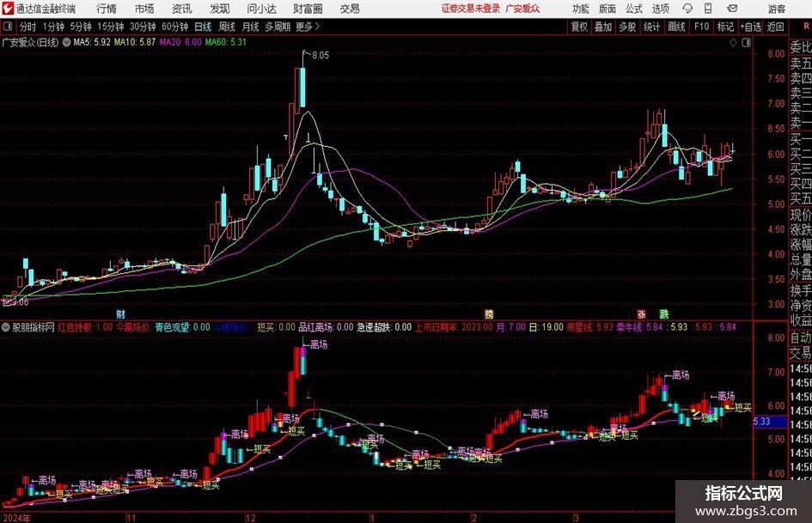Open the 多周期 multi-period view
812x523 pixels.
point(278,27)
